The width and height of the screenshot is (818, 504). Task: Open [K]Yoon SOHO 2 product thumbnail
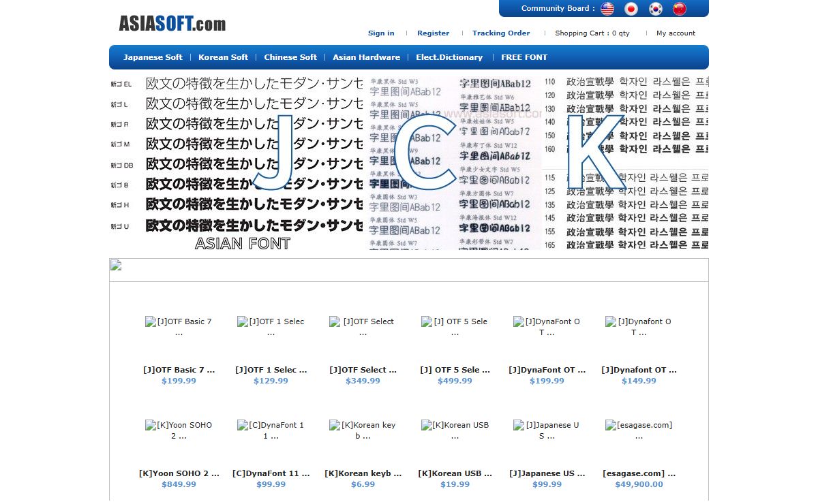179,430
